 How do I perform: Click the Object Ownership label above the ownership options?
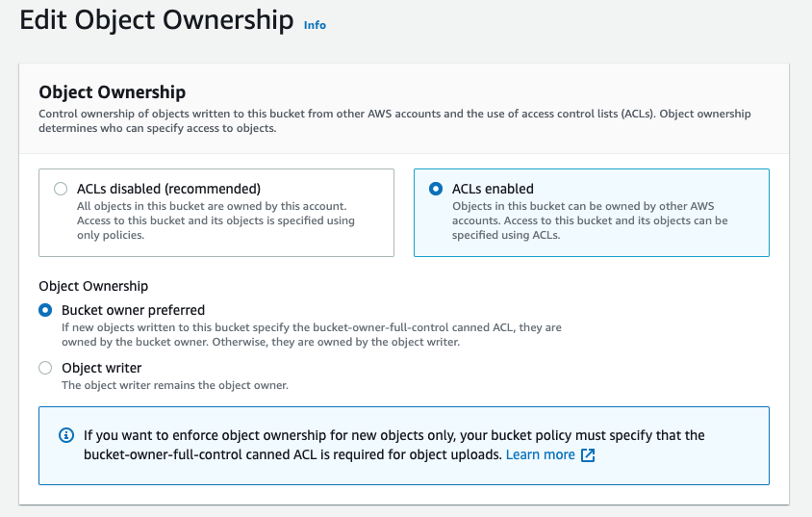[x=93, y=286]
